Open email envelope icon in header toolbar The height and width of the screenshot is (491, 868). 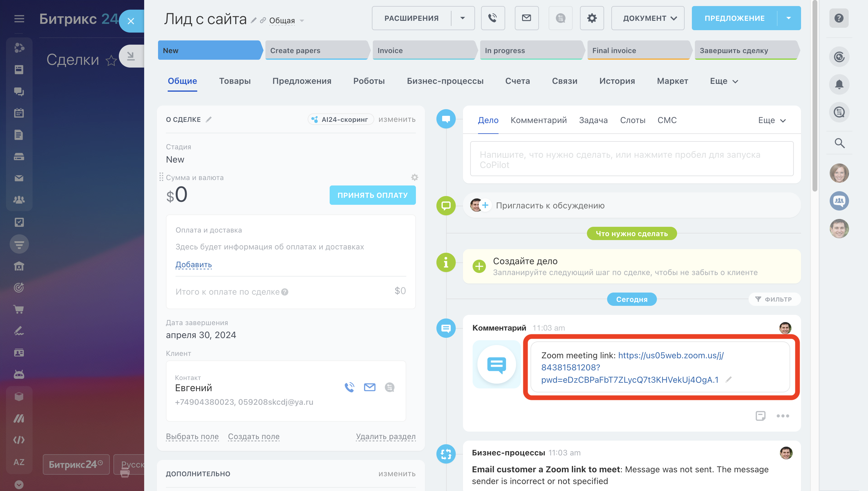(526, 18)
